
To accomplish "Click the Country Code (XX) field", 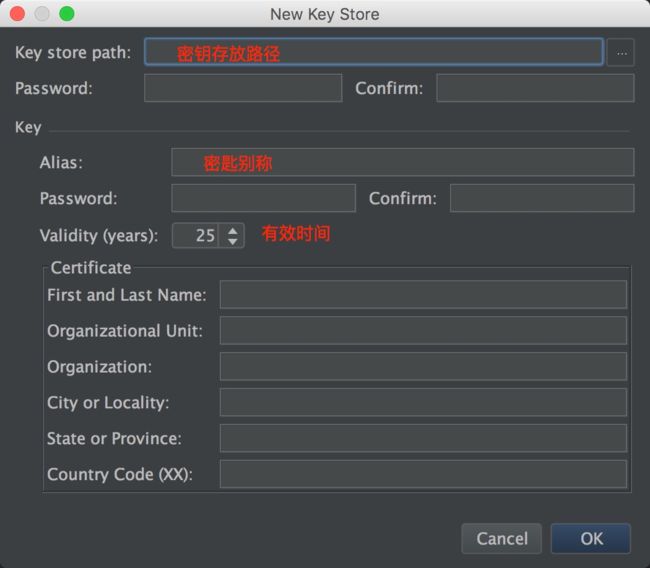I will click(x=423, y=474).
